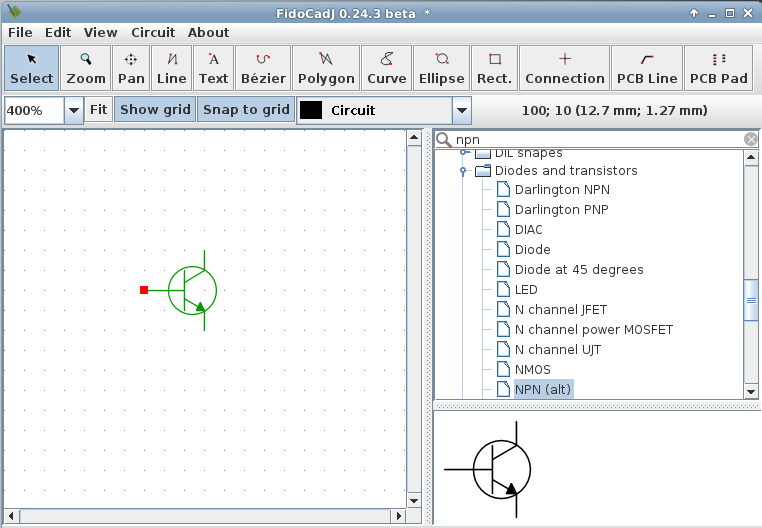
Task: Open the zoom percentage dropdown
Action: coord(74,111)
